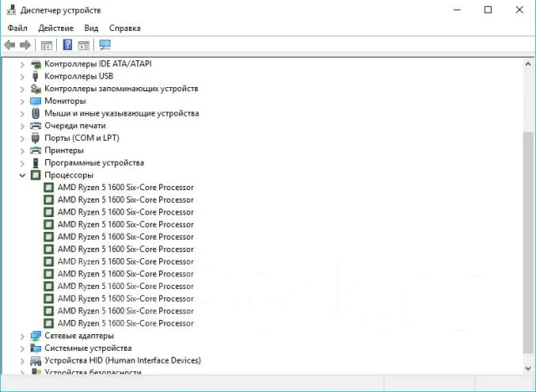Click the Порты (COM и LPT) icon
The width and height of the screenshot is (536, 392).
tap(35, 138)
